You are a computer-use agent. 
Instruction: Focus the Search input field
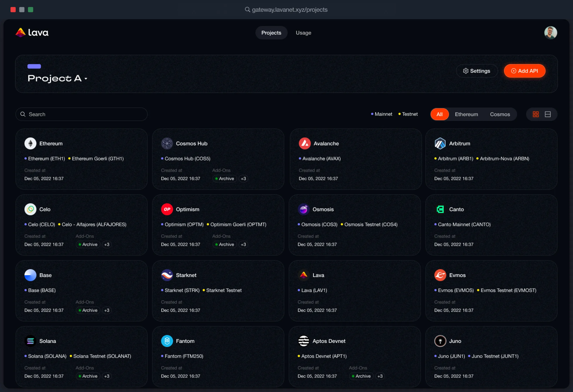[x=84, y=114]
